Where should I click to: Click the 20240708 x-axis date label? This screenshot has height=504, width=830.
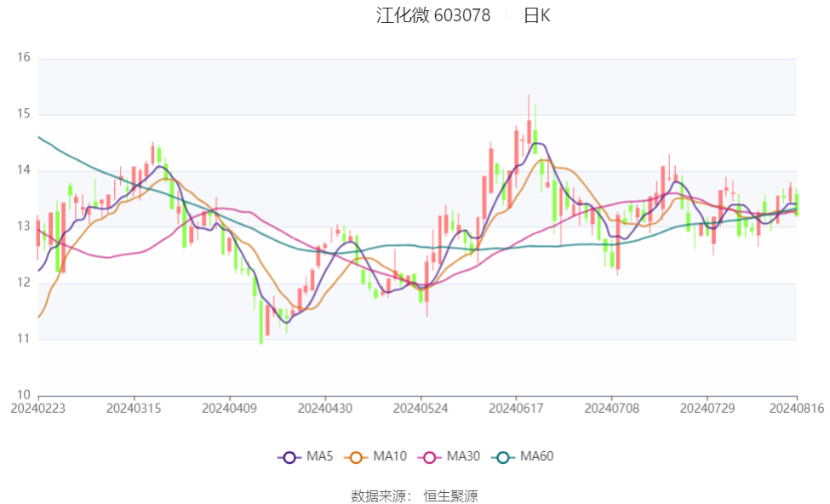coord(612,409)
